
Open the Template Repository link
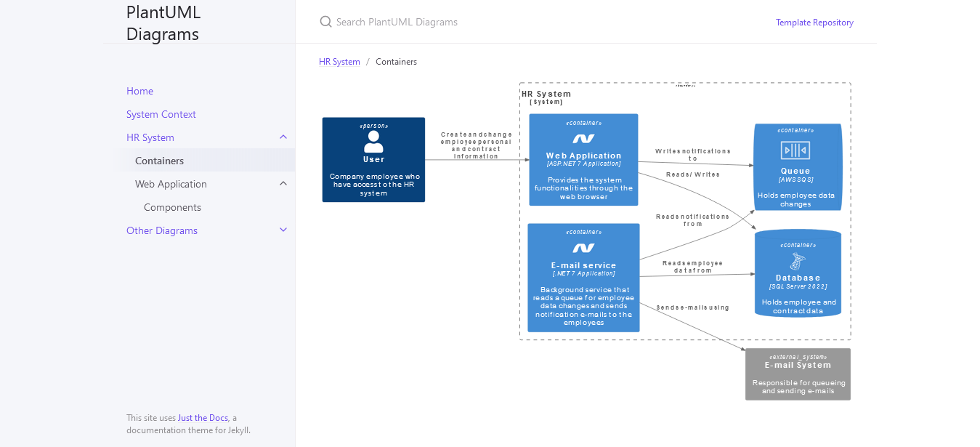pyautogui.click(x=814, y=23)
